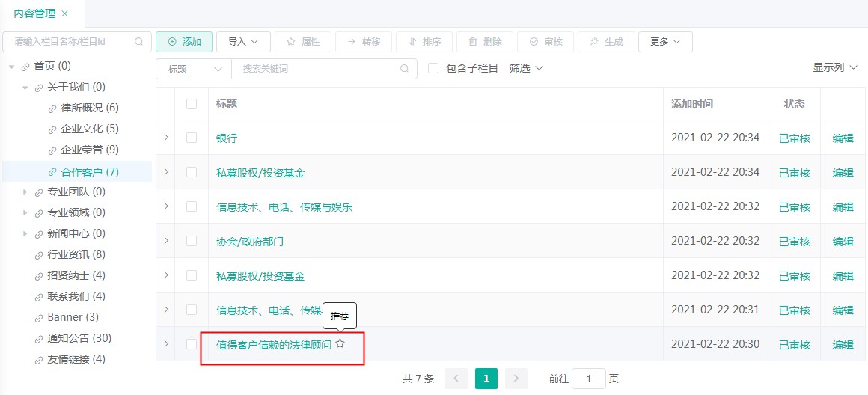
Task: Open the 协会/政府部门 article link
Action: pos(250,242)
